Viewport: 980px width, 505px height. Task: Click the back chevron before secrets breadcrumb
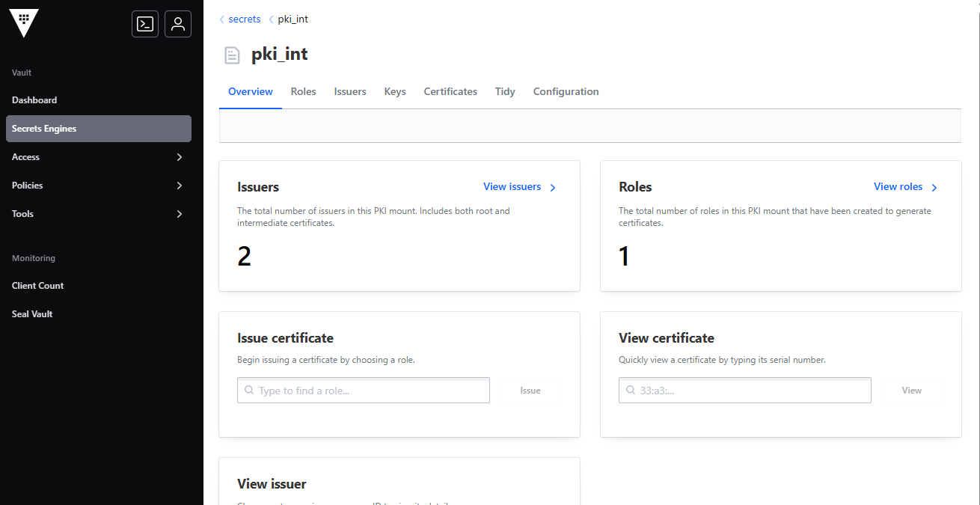[222, 19]
